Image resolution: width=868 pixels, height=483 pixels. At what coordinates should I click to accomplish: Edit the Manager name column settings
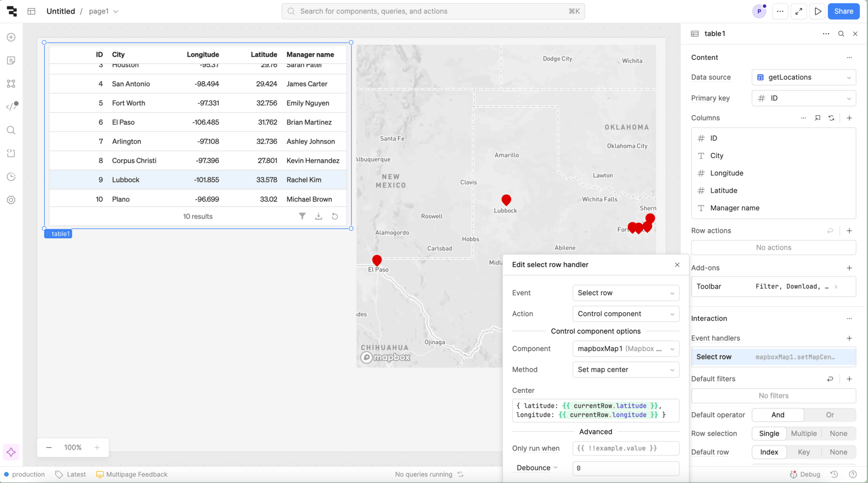click(x=773, y=208)
